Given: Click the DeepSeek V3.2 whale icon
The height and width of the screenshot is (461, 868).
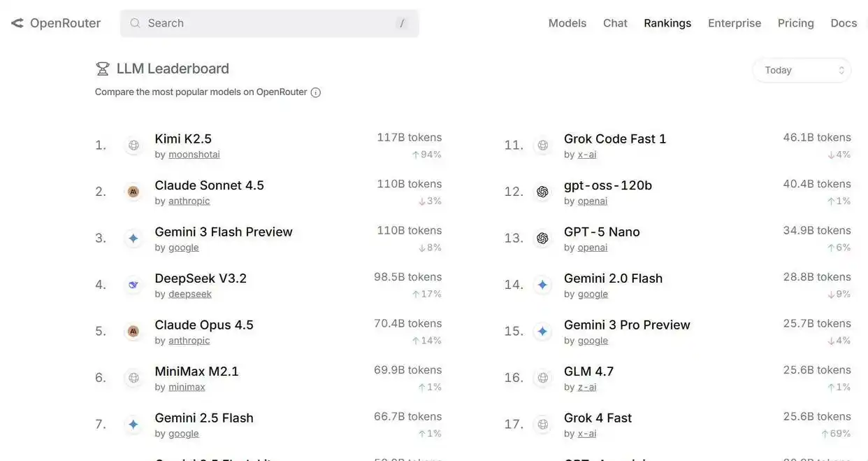Looking at the screenshot, I should click(133, 285).
